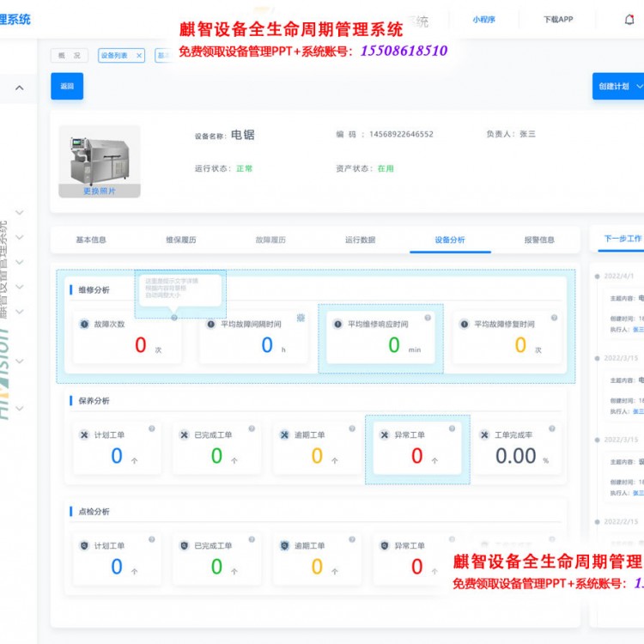The width and height of the screenshot is (644, 644).
Task: Click help icon on 工单完成率 card
Action: [x=552, y=428]
